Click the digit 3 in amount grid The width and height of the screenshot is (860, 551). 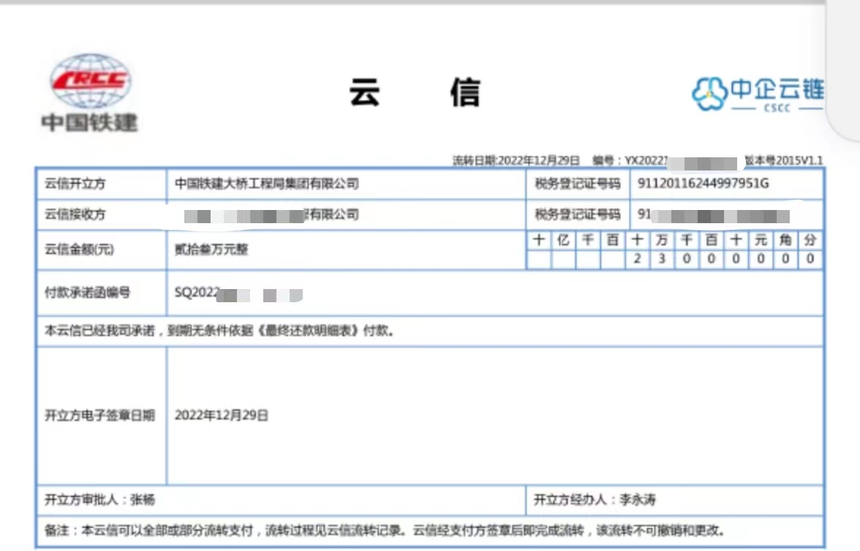(x=661, y=259)
